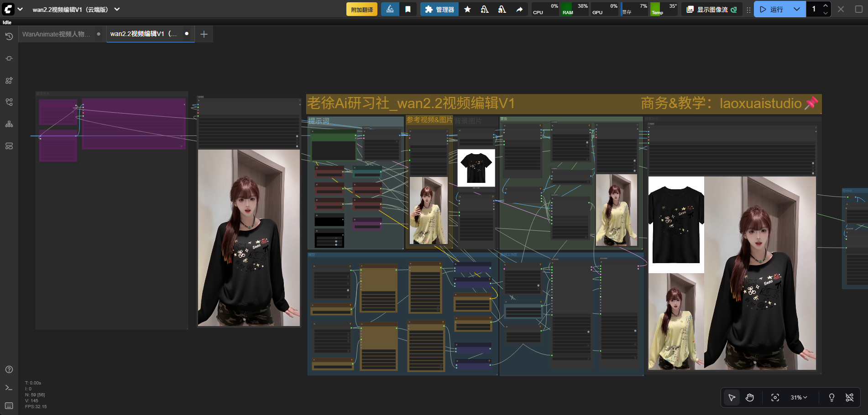
Task: Click the star favorites icon in toolbar
Action: pyautogui.click(x=467, y=10)
